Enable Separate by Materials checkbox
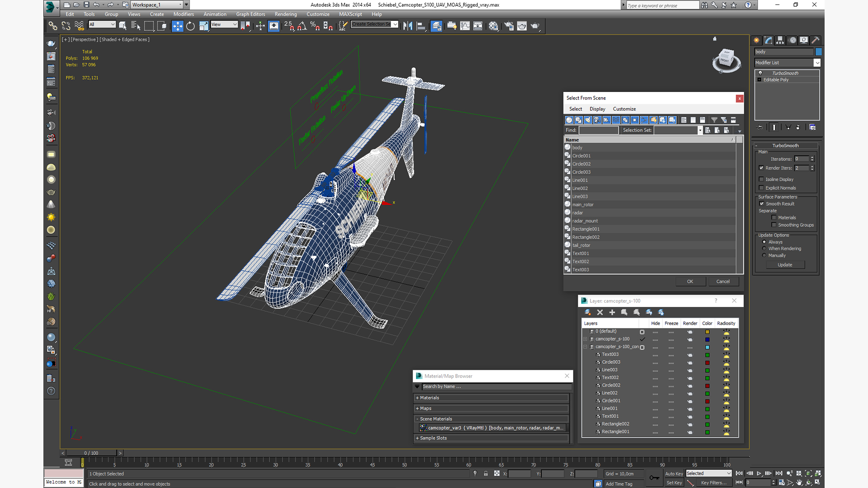 click(x=774, y=217)
